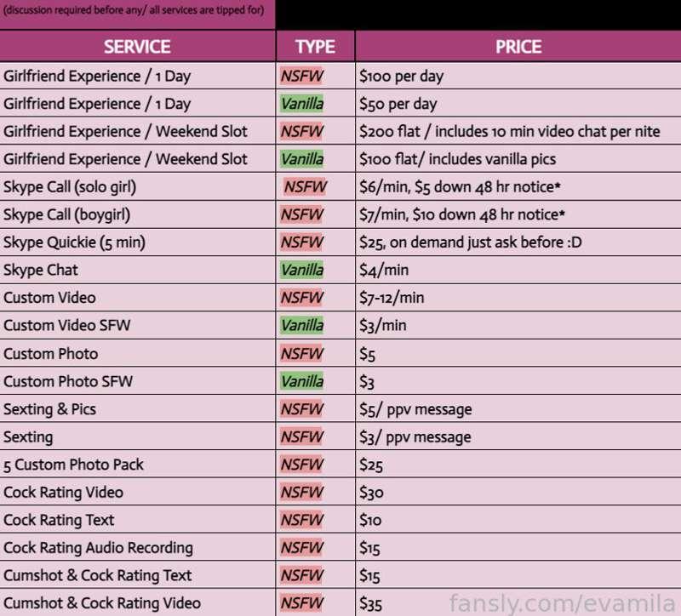Click the Custom Video SFW service cell
Viewport: 681px width, 616px height.
tap(137, 326)
